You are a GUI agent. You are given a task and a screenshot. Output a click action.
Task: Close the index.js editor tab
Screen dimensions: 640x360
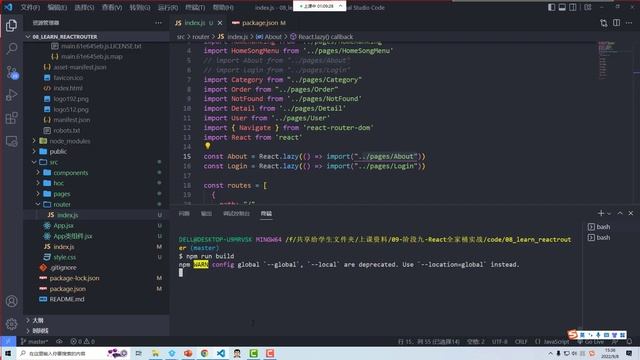pos(220,23)
